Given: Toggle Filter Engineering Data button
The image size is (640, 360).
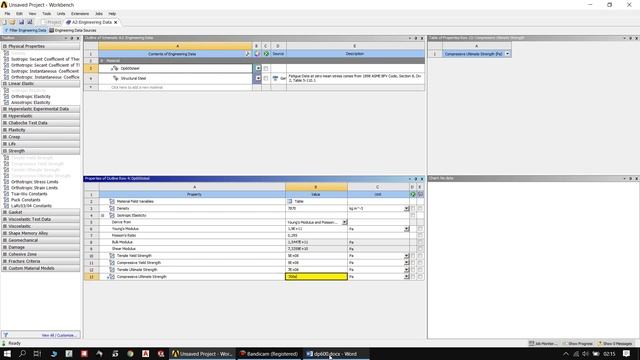Looking at the screenshot, I should tap(25, 30).
